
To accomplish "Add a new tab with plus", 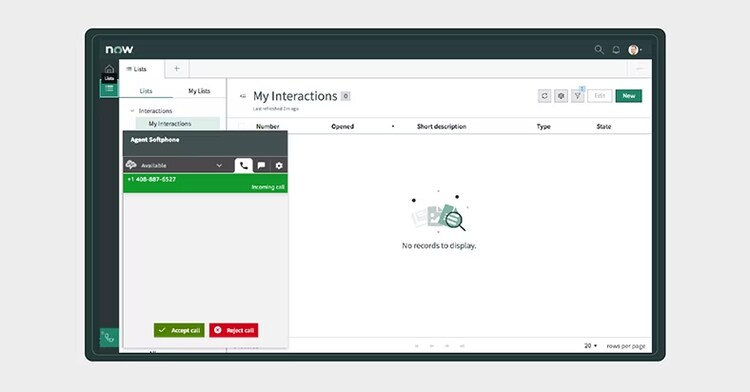I will click(x=176, y=69).
